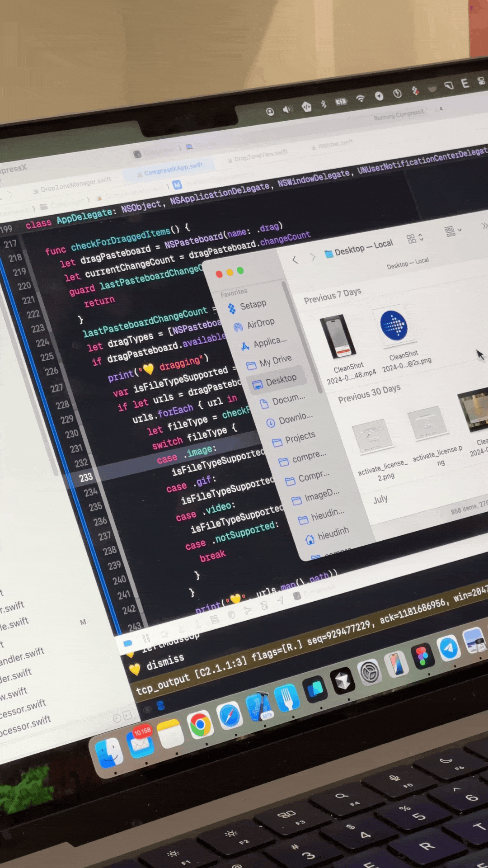Screen dimensions: 488x868
Task: Open System Settings from the Dock
Action: pyautogui.click(x=370, y=672)
